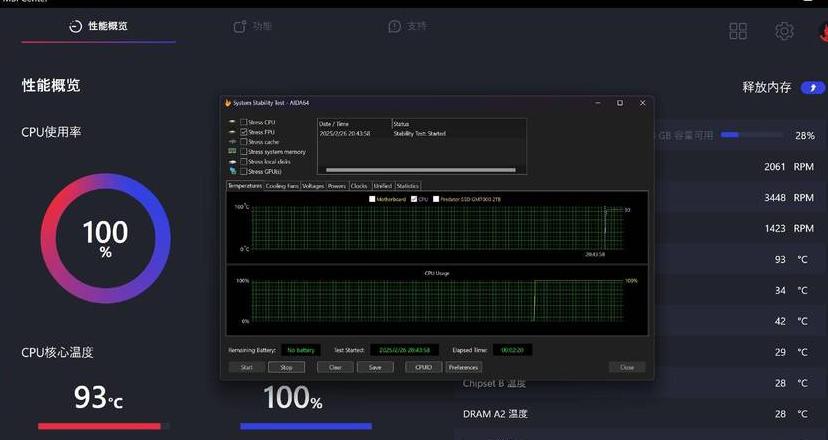Enable Stress local disks checkbox
The image size is (828, 440).
pos(243,162)
